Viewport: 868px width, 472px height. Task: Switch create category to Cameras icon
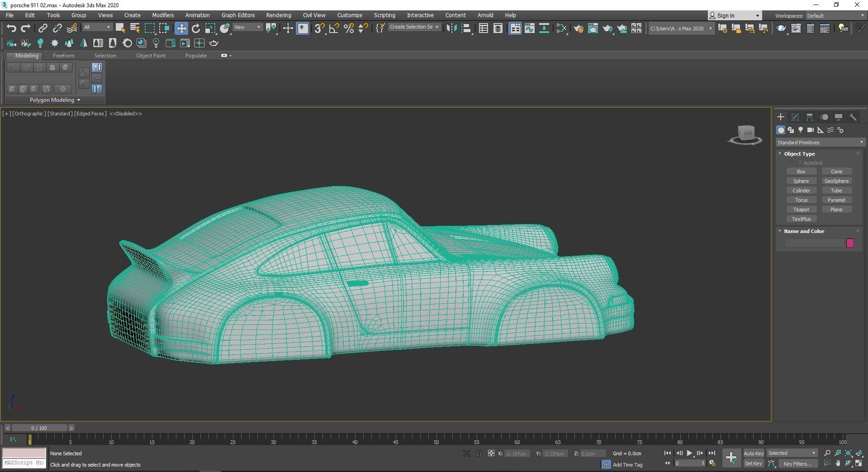click(x=811, y=130)
